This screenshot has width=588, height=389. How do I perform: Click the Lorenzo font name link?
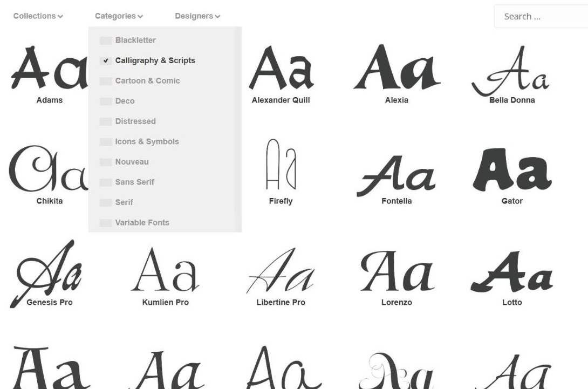(x=396, y=302)
